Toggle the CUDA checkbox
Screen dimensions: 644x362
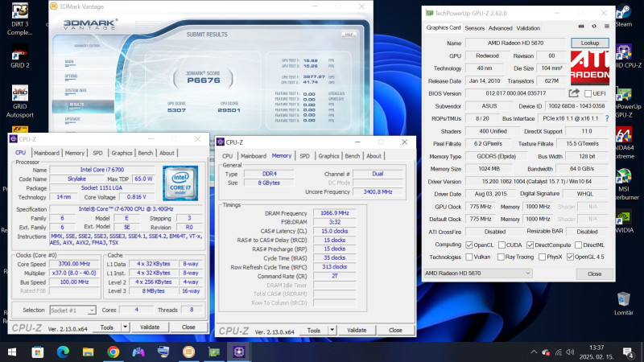502,245
